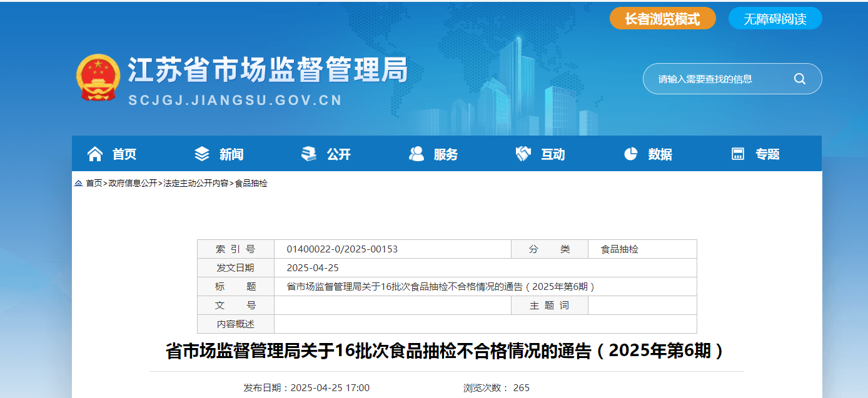Open the 首页 navigation menu item
The width and height of the screenshot is (868, 398).
[x=124, y=154]
